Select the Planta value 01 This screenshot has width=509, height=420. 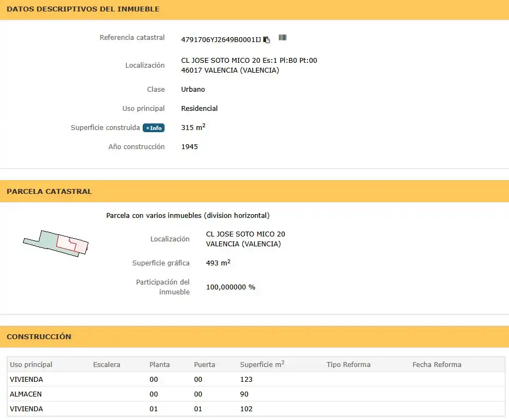pos(154,409)
